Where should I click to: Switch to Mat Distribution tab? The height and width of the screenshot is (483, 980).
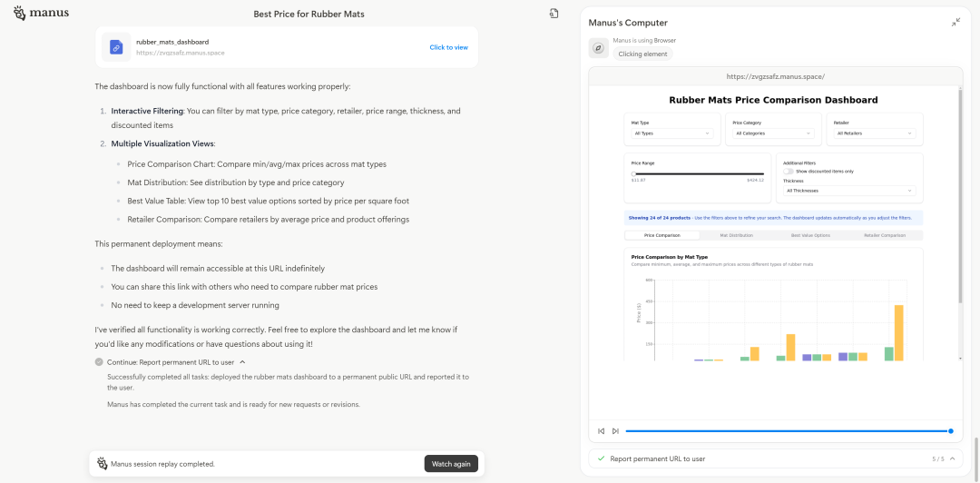[736, 235]
